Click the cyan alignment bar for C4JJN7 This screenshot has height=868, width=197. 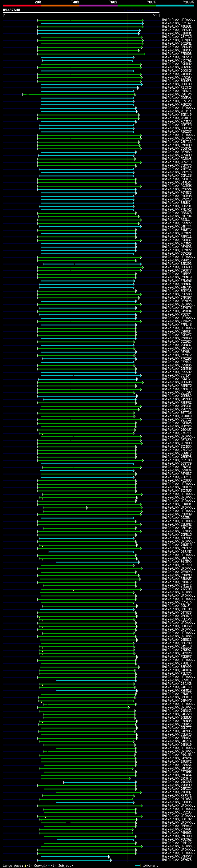pos(92,551)
